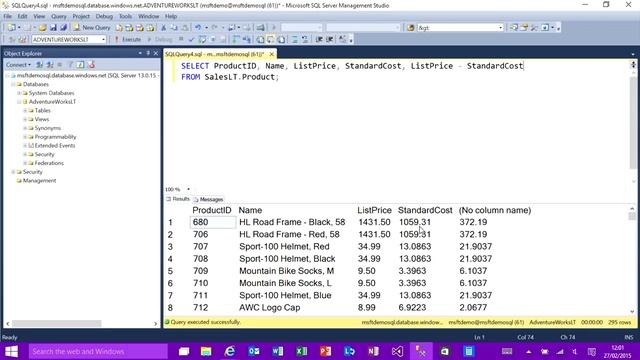The width and height of the screenshot is (640, 360).
Task: Click the StandardCost column header
Action: [x=425, y=210]
